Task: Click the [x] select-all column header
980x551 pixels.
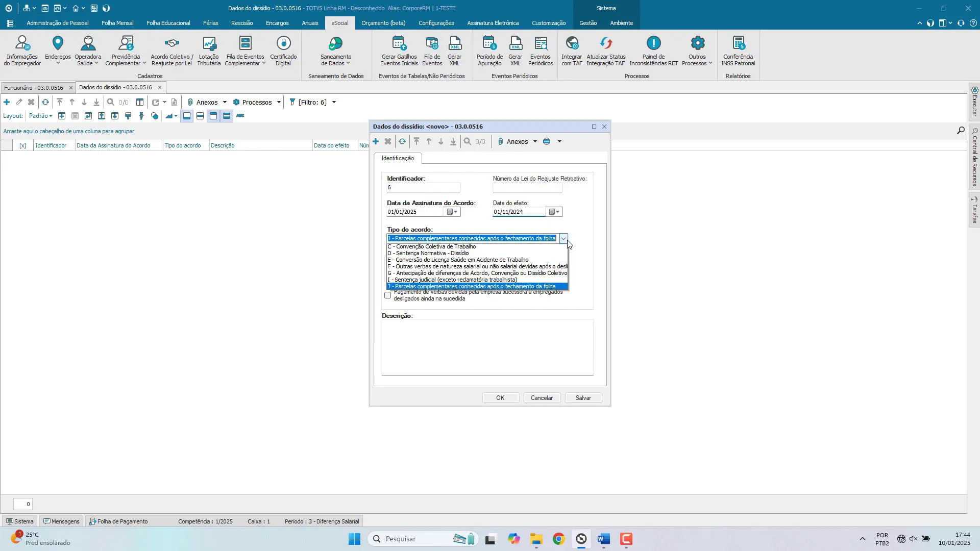Action: pyautogui.click(x=22, y=145)
